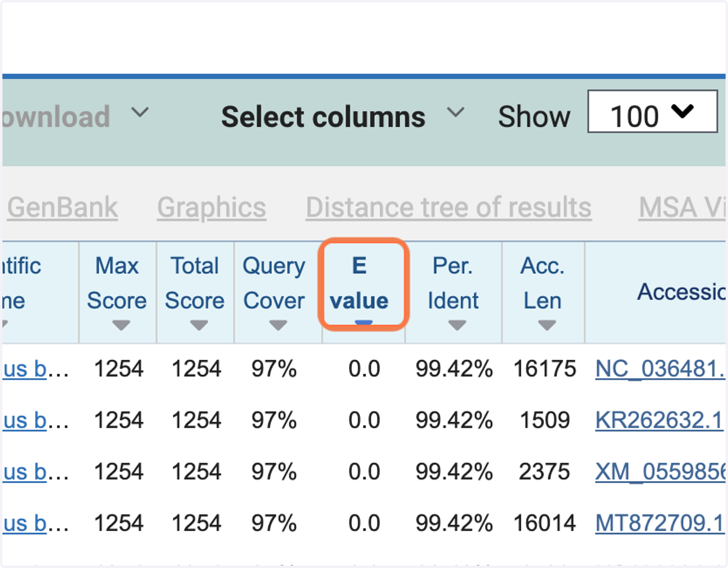Viewport: 728px width, 568px height.
Task: Select the 1509 accession length cell
Action: [545, 420]
